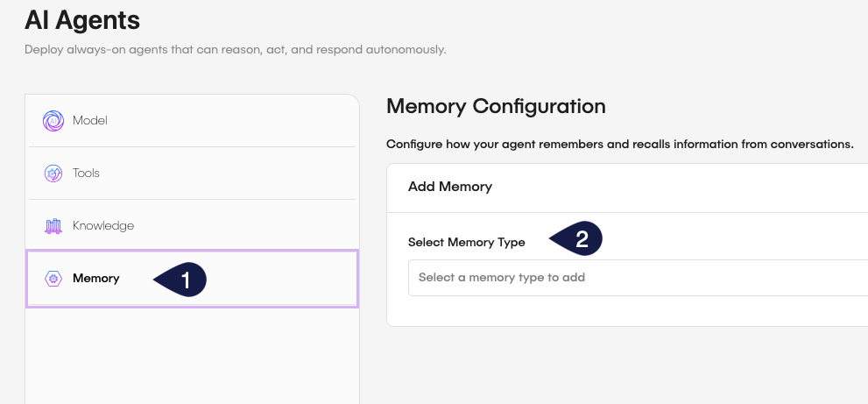Click empty sidebar area below Memory
The height and width of the screenshot is (404, 868).
coord(192,355)
